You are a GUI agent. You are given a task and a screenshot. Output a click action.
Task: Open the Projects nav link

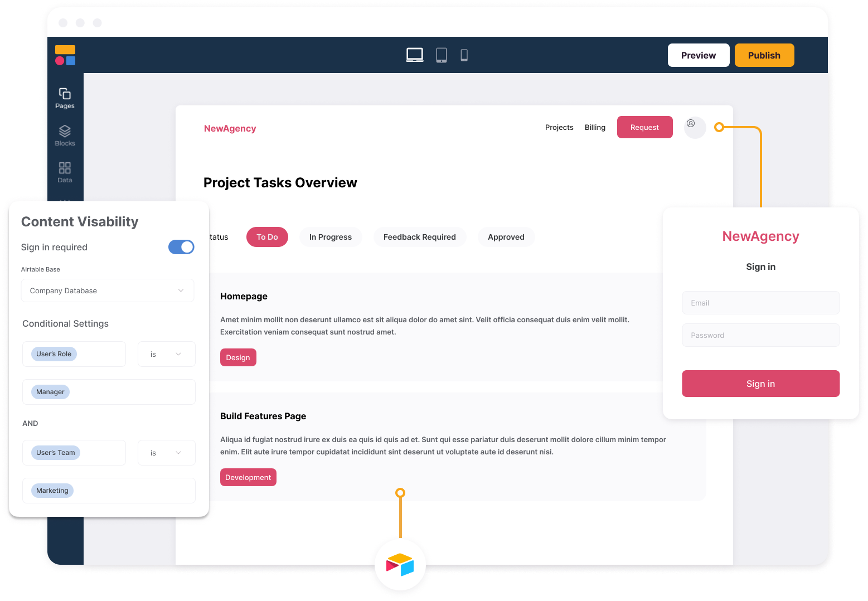tap(559, 127)
